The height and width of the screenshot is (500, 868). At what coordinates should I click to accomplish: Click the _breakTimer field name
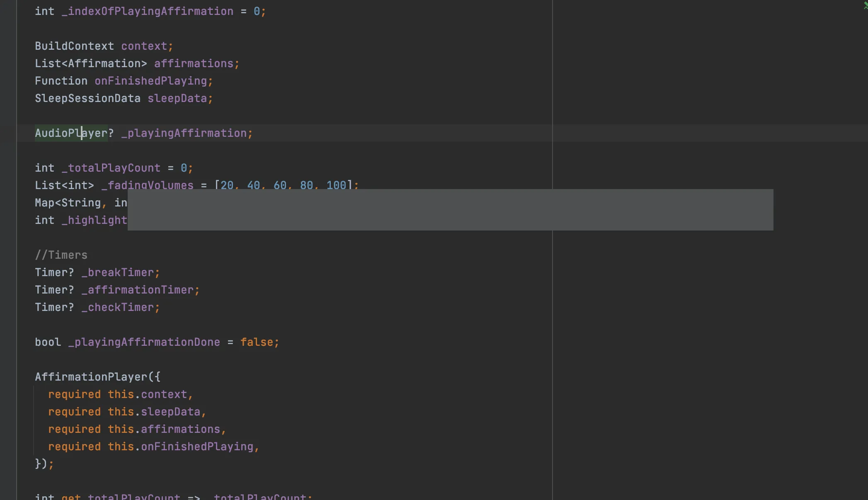[117, 272]
